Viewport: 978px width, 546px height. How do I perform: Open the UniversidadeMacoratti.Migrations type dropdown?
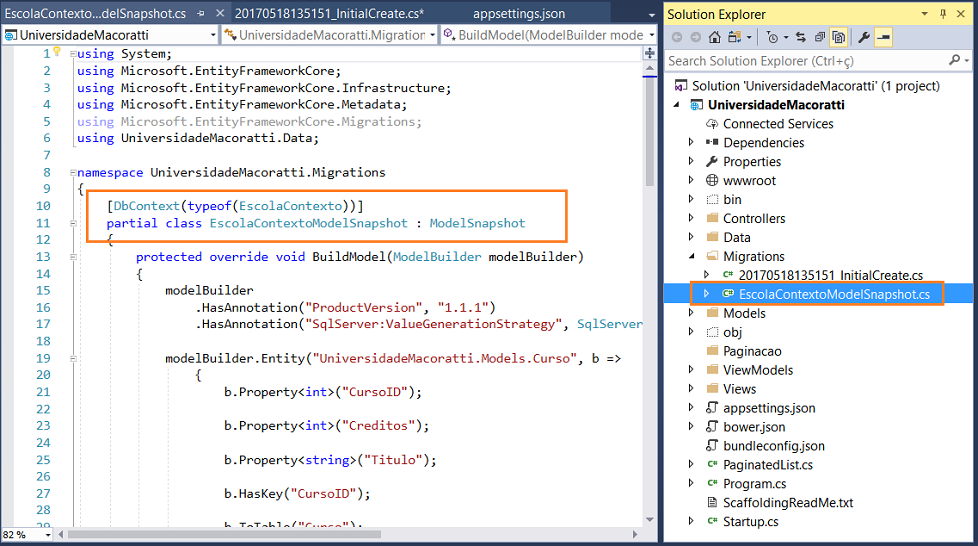[x=432, y=35]
